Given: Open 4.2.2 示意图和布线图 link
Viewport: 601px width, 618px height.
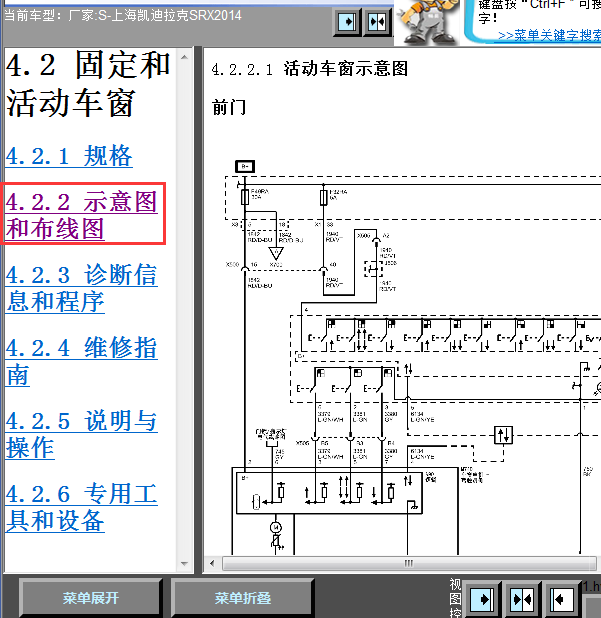Looking at the screenshot, I should point(82,215).
